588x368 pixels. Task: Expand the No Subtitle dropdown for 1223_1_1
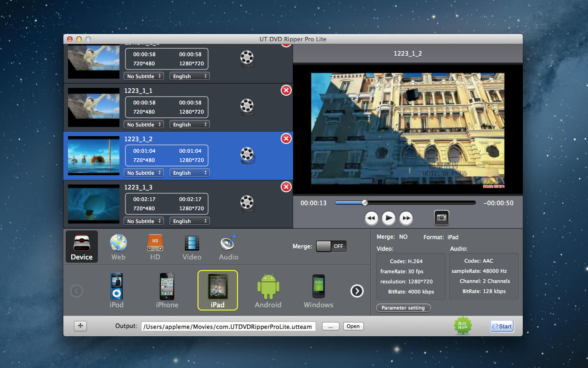pos(144,125)
